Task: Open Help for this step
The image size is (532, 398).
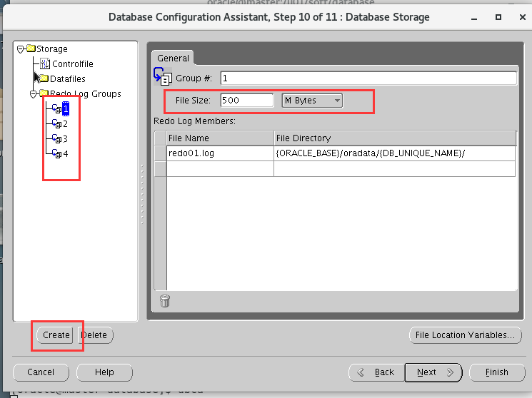Action: click(104, 372)
